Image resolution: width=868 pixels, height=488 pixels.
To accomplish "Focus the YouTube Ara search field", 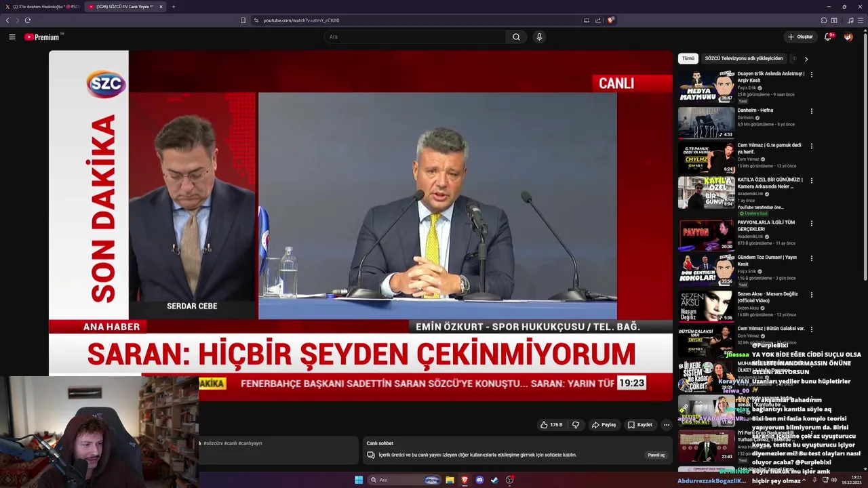I will coord(415,37).
